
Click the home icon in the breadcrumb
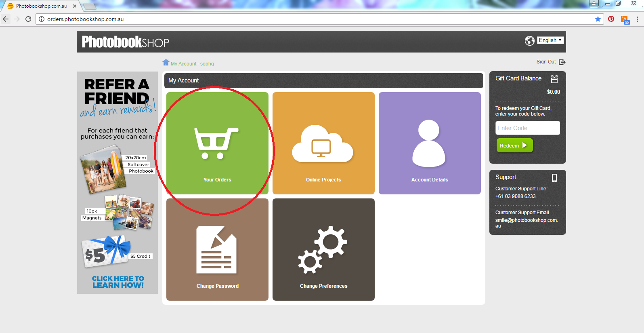coord(166,62)
